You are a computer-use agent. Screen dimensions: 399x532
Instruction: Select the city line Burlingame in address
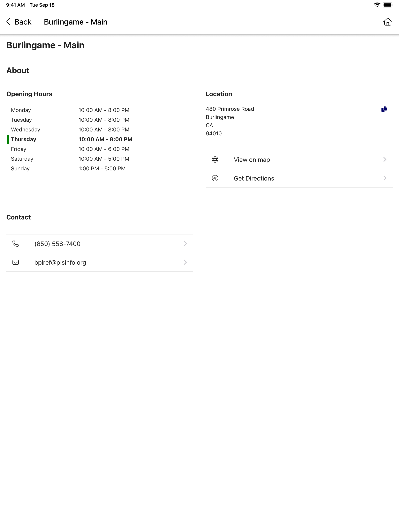220,117
